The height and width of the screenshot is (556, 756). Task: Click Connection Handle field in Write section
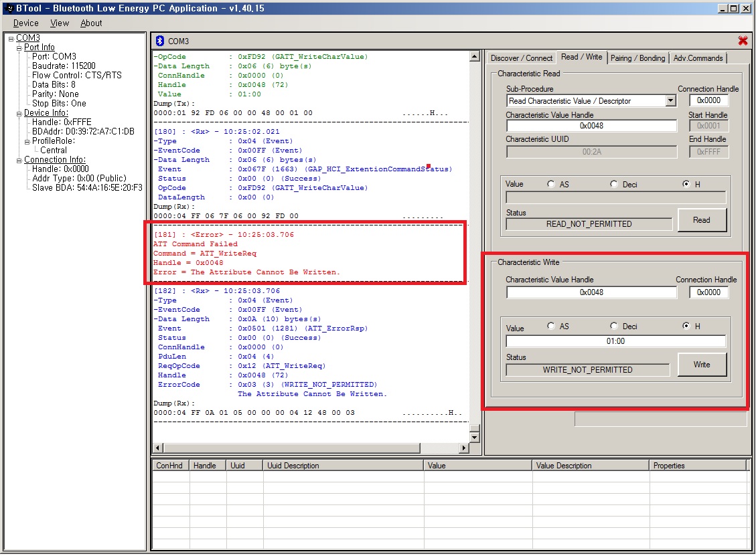(x=708, y=292)
